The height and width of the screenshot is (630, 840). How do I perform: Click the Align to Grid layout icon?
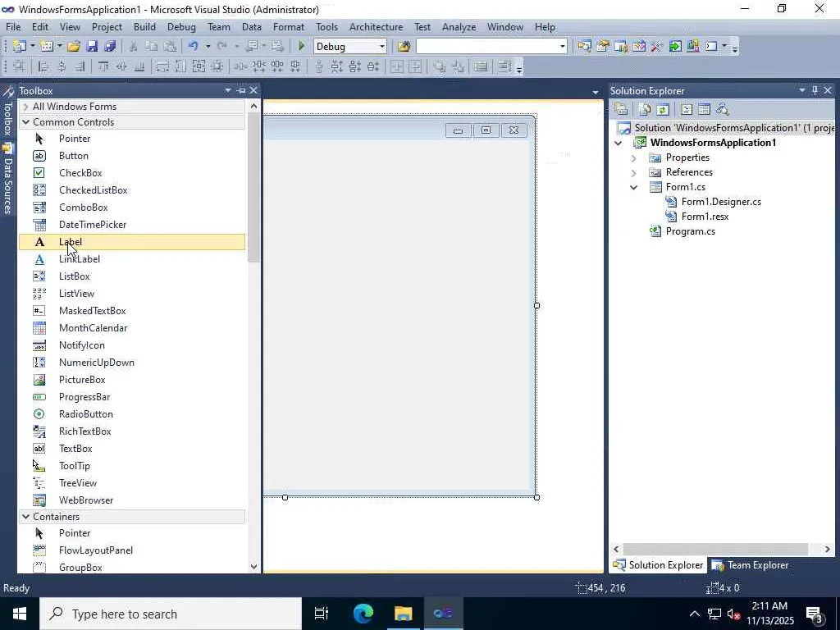[x=20, y=67]
